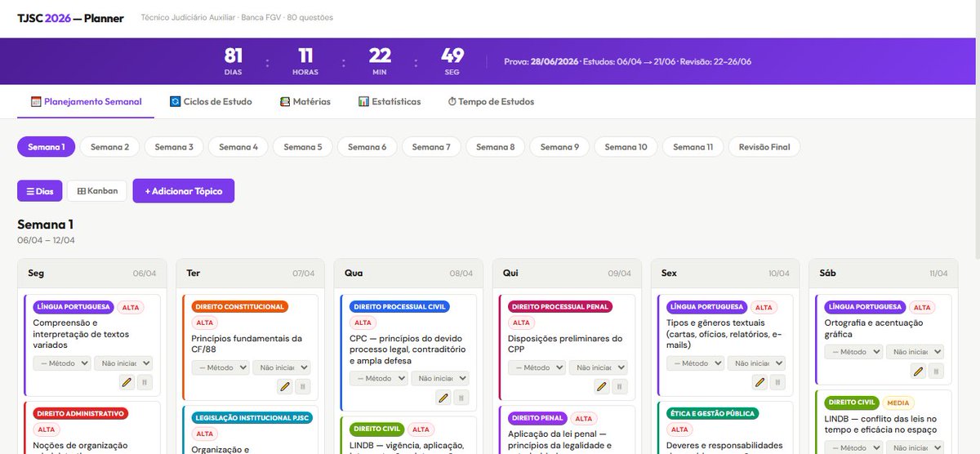Click gray icon beside pencil on 'Ortografia e acentuação' card
The height and width of the screenshot is (454, 980).
click(937, 371)
